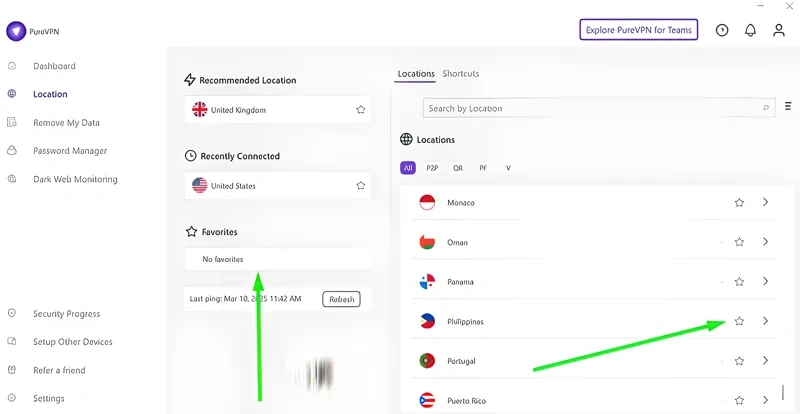Open Remove My Data page
The height and width of the screenshot is (414, 800).
coord(66,123)
